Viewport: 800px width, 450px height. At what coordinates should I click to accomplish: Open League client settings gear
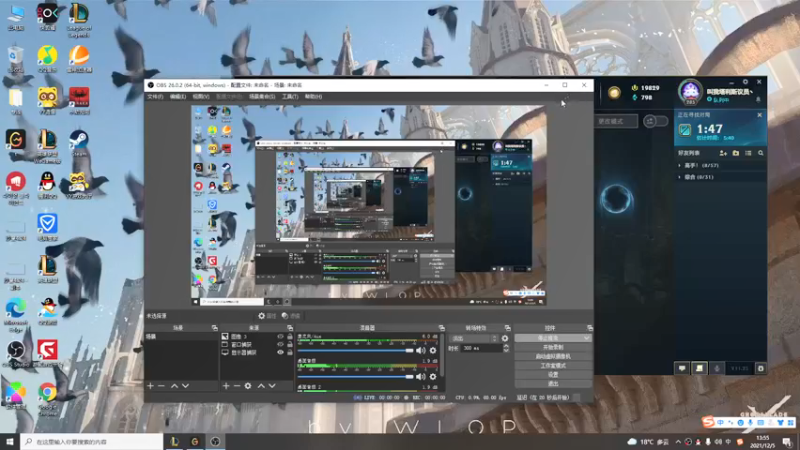[x=745, y=82]
